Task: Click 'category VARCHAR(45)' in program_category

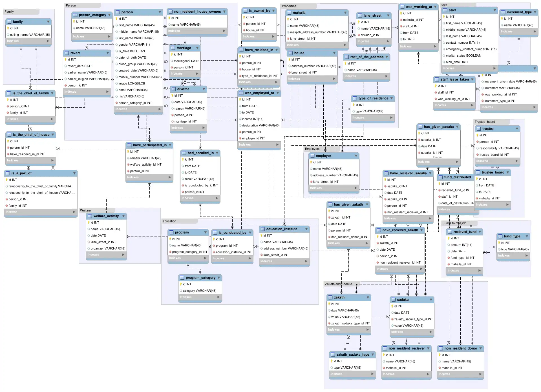Action: coord(200,291)
